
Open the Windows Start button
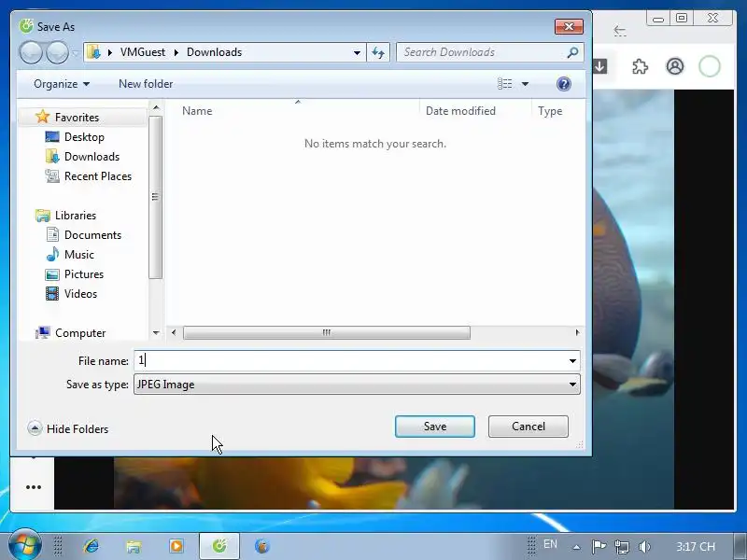(x=24, y=546)
